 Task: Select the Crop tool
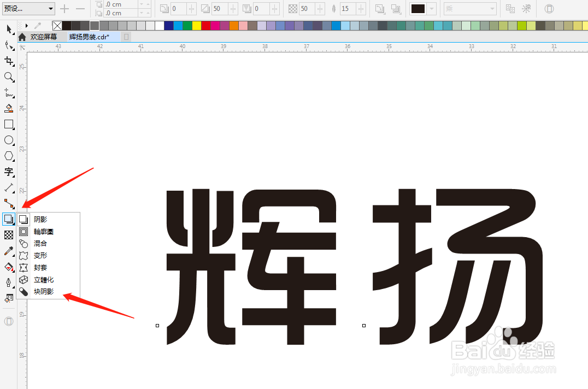(9, 61)
